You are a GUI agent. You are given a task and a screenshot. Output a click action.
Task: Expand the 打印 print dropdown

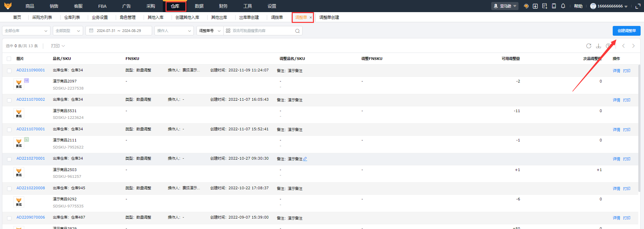[x=58, y=46]
